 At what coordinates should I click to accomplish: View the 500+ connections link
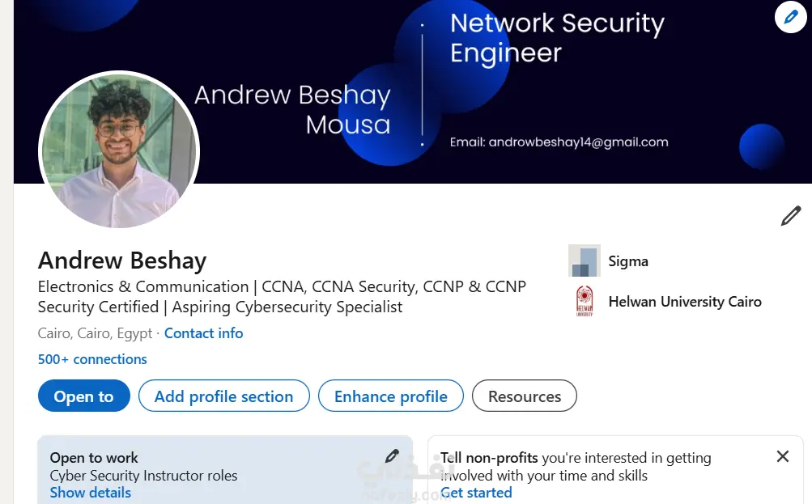92,359
